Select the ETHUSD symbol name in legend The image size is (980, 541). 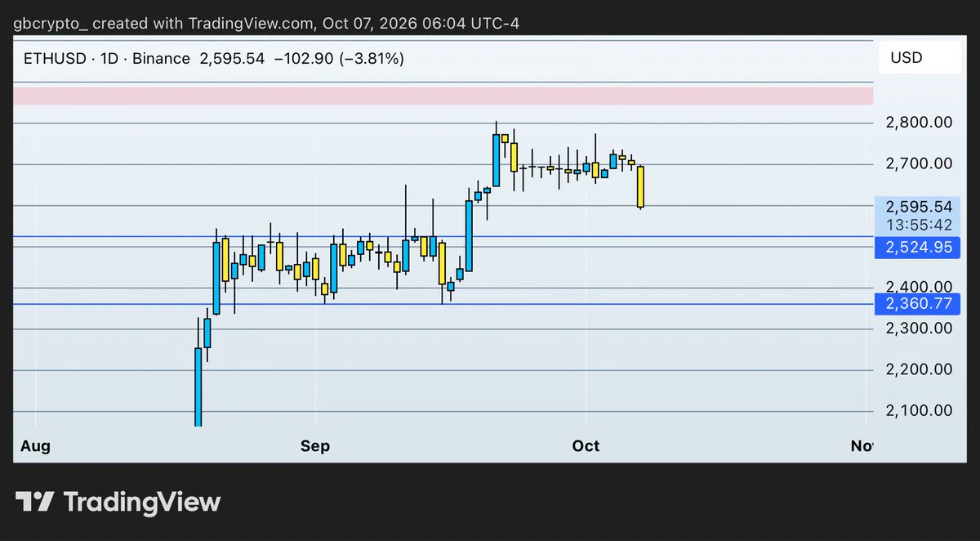(x=55, y=59)
